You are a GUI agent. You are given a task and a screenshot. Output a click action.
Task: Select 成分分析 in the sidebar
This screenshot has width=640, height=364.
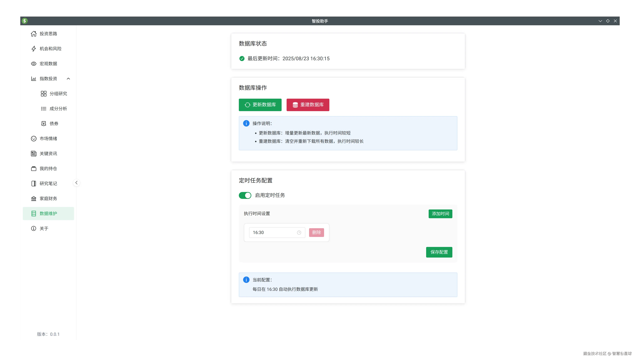[58, 108]
